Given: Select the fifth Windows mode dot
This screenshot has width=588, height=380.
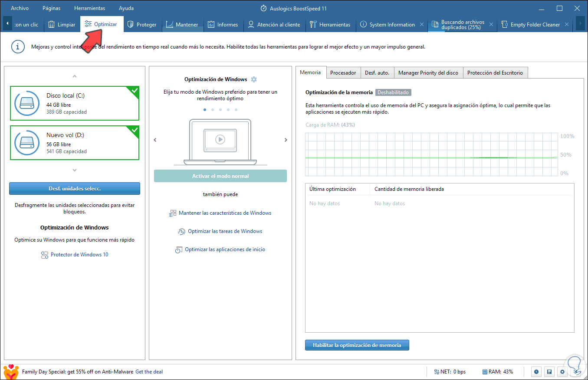Looking at the screenshot, I should click(236, 110).
